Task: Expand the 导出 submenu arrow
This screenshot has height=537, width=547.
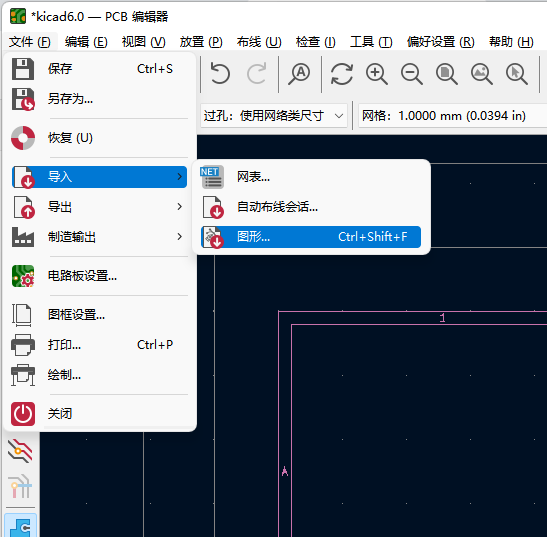Action: [x=179, y=207]
